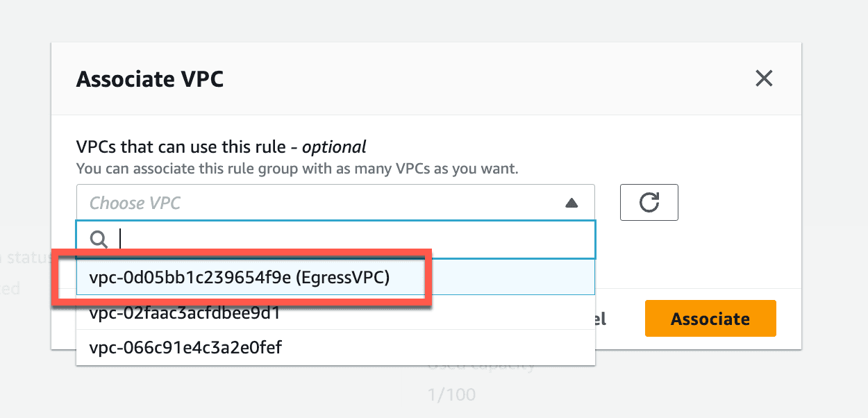The image size is (868, 418).
Task: Click the helper text about rule group VPCs
Action: coord(297,168)
